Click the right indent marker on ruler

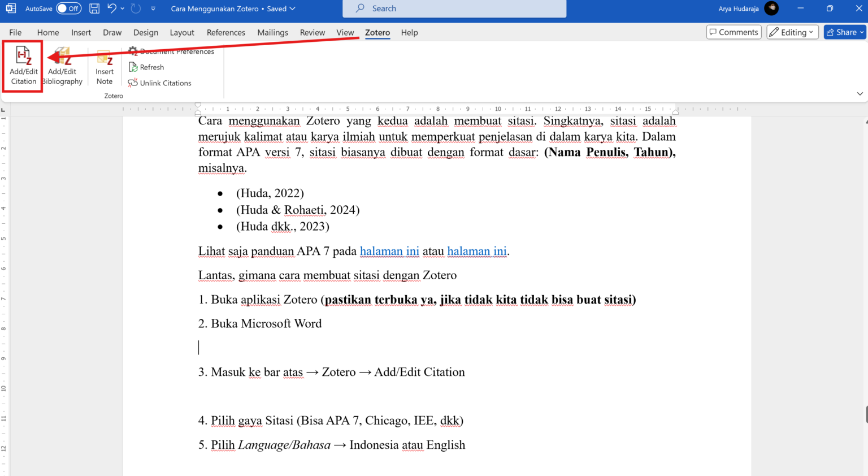(x=675, y=111)
